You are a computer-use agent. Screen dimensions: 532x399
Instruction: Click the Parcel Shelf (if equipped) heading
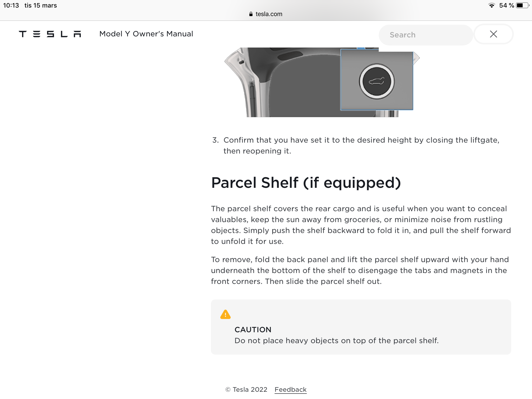click(x=306, y=183)
